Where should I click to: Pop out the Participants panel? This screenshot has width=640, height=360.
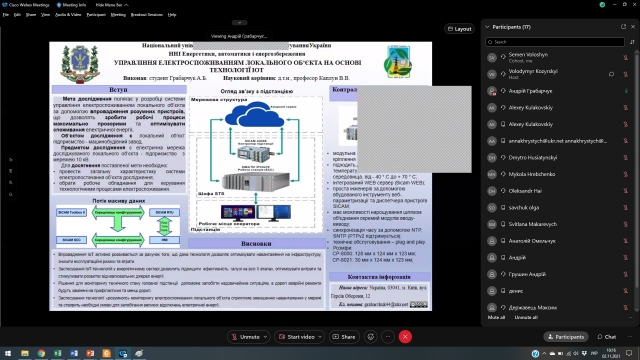[x=623, y=27]
